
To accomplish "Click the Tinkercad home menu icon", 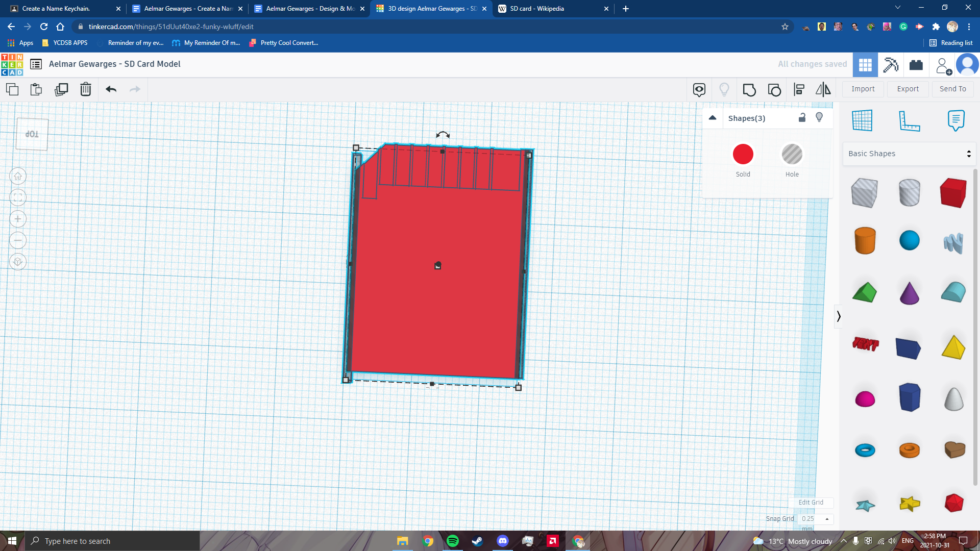I will (11, 63).
